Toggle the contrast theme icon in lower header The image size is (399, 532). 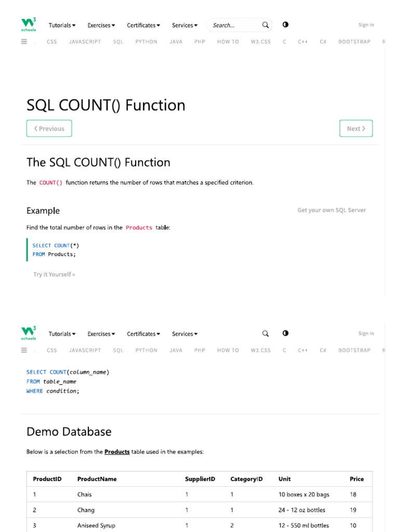(x=285, y=333)
